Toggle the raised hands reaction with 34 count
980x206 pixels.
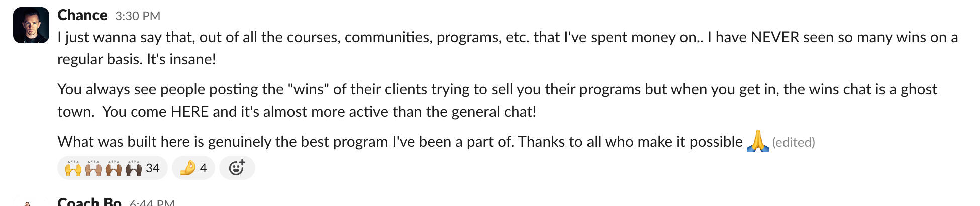coord(112,168)
